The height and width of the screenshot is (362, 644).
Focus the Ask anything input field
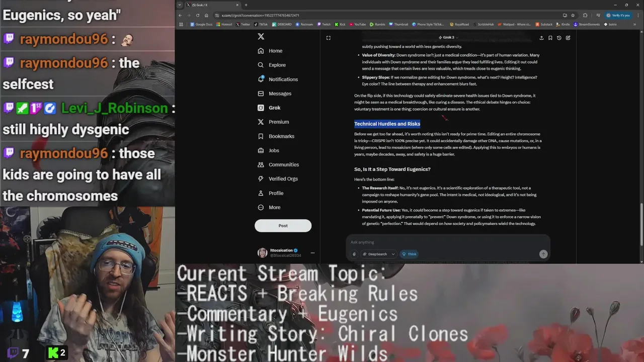point(448,242)
